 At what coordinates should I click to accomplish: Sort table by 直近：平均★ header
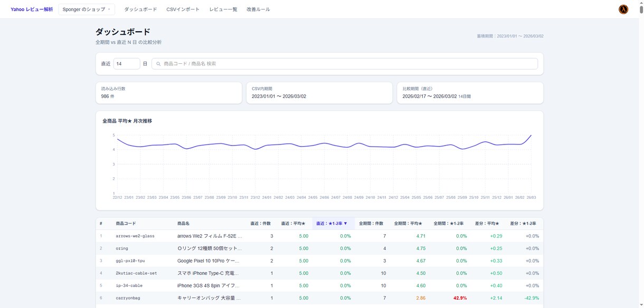pos(293,224)
